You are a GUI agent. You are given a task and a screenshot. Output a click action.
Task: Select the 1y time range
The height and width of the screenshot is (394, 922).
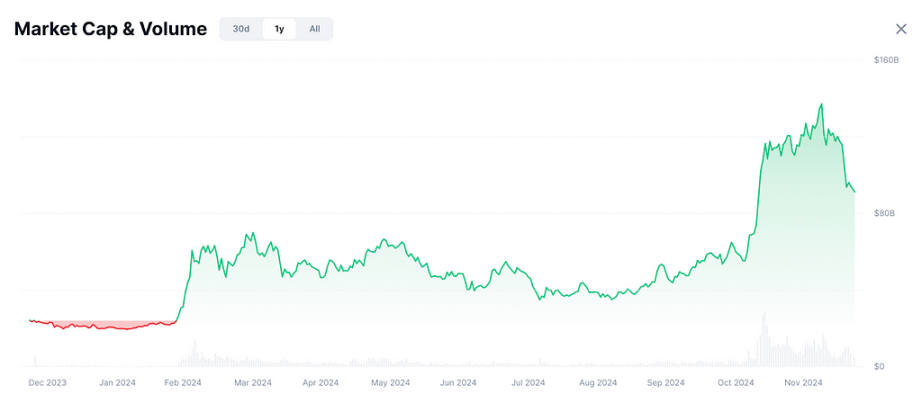click(x=279, y=29)
